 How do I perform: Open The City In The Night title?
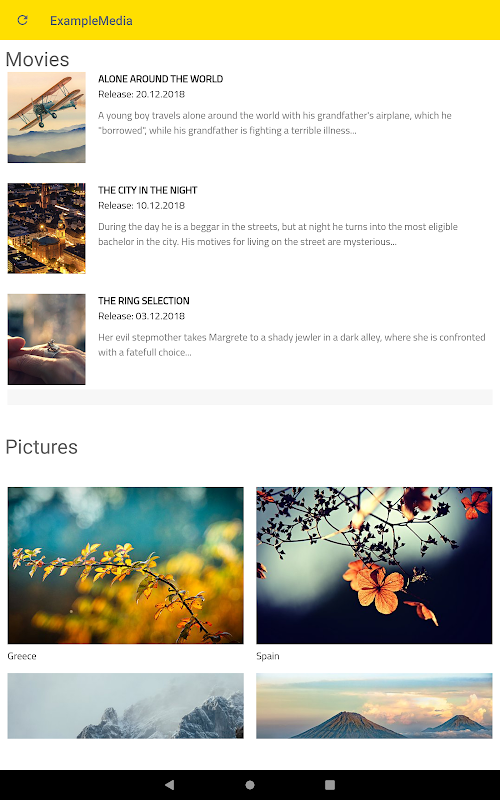tap(147, 190)
